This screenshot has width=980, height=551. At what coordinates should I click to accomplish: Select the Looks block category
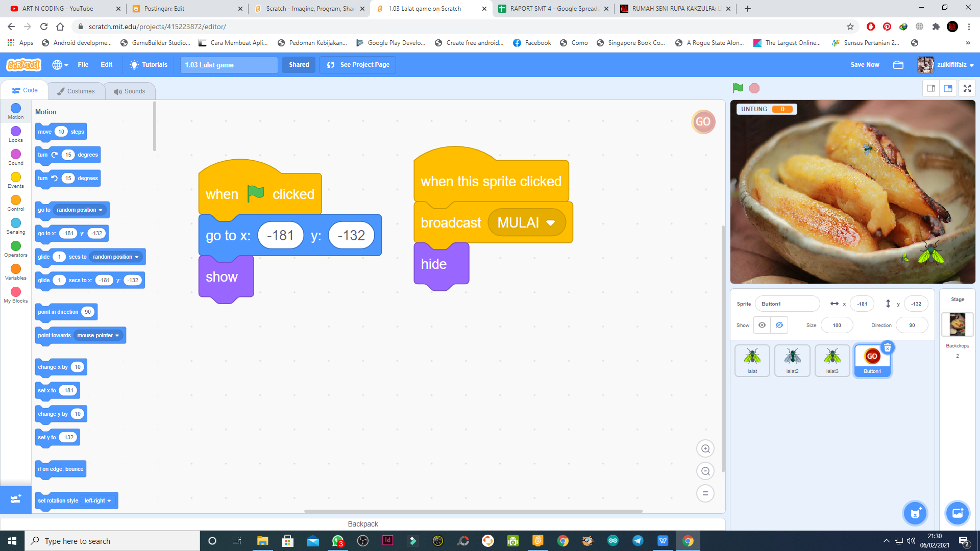coord(16,134)
